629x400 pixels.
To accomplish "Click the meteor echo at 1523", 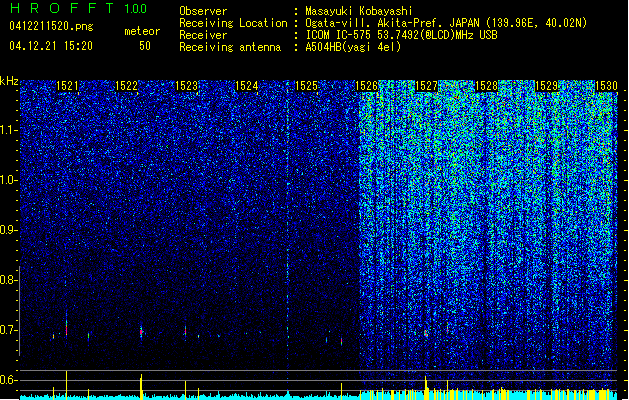I will (x=185, y=331).
